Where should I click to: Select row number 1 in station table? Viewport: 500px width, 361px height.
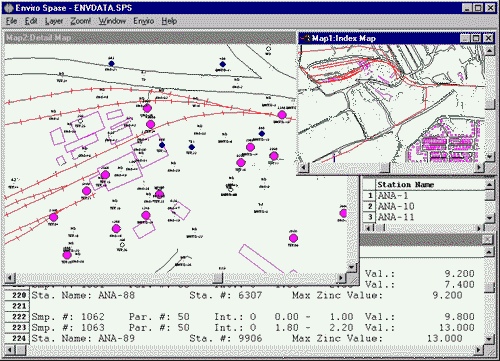tap(369, 196)
